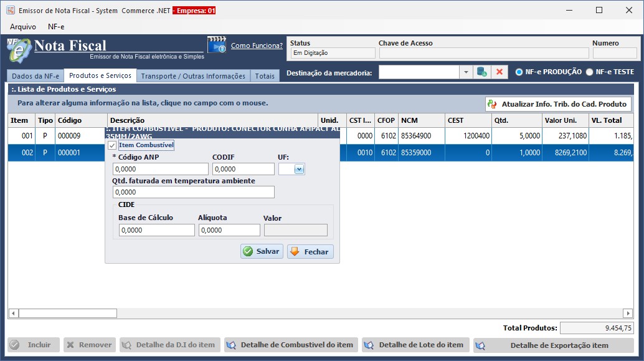Expand the UF dropdown list

(x=299, y=169)
